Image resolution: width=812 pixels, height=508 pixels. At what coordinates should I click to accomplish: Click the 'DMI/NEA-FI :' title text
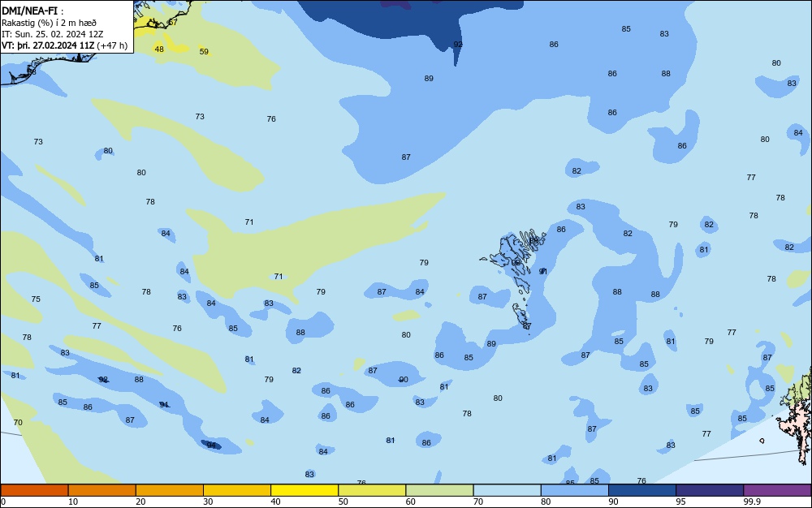(x=32, y=11)
